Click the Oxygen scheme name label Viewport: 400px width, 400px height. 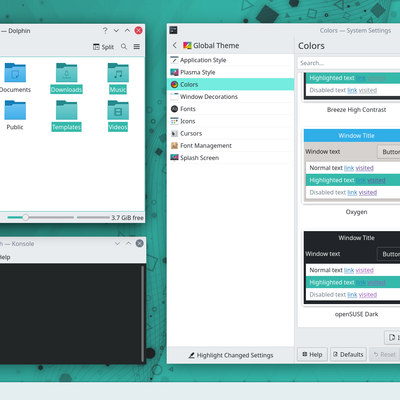point(356,212)
